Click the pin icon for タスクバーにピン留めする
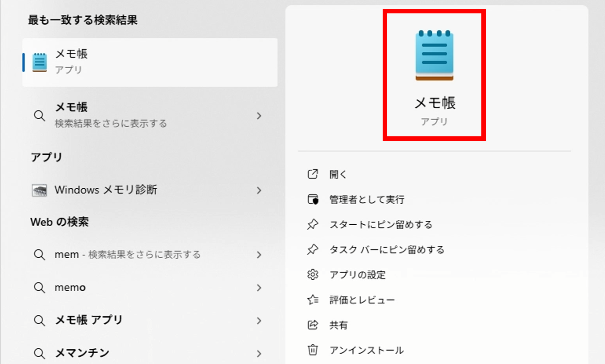Screen dimensions: 605x364 click(313, 250)
